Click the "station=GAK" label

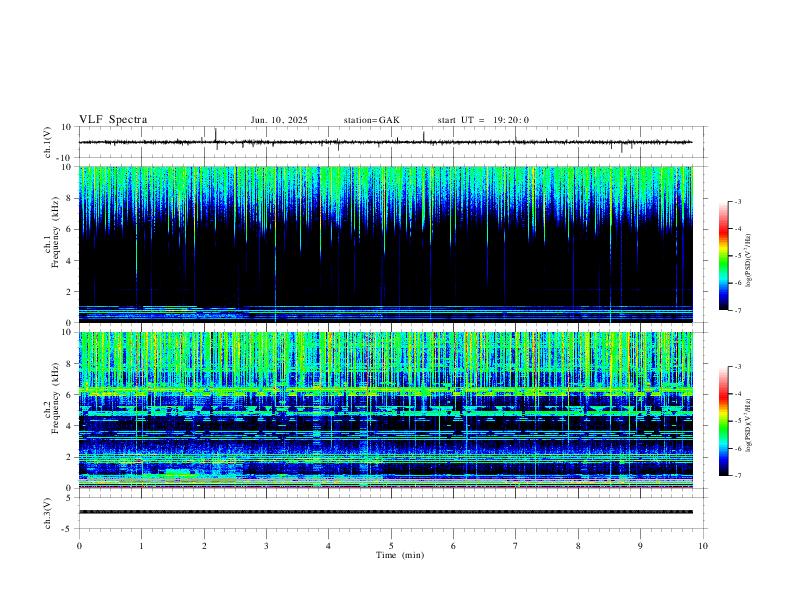coord(371,120)
